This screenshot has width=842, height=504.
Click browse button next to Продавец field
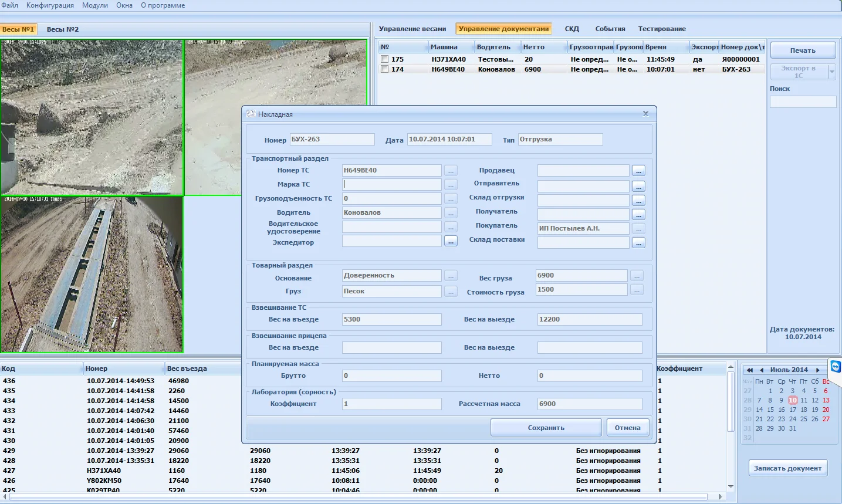pyautogui.click(x=638, y=171)
